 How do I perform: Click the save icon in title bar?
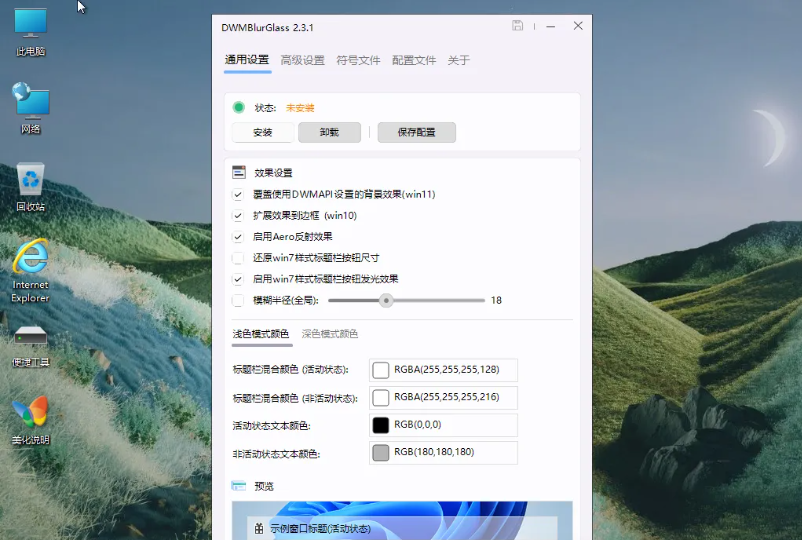click(x=517, y=26)
